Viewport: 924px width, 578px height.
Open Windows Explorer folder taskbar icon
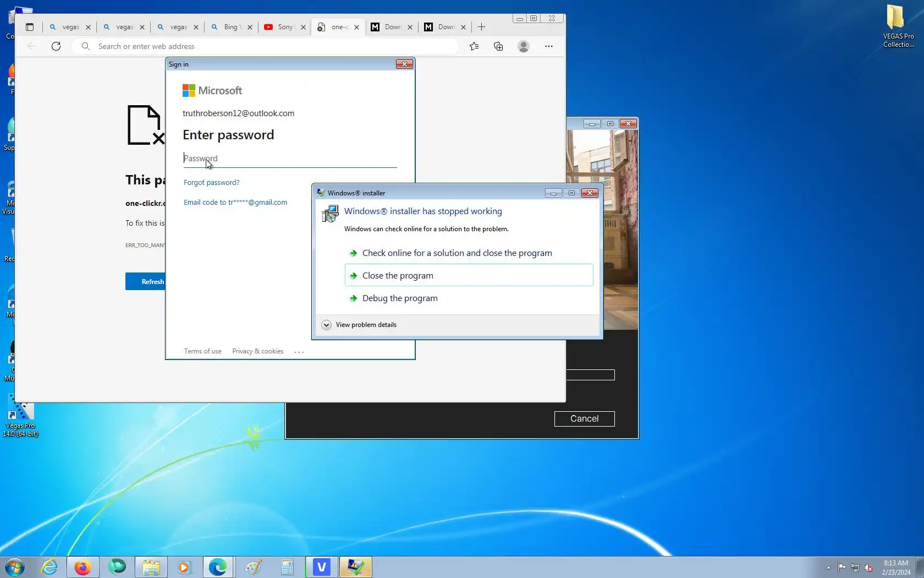151,567
